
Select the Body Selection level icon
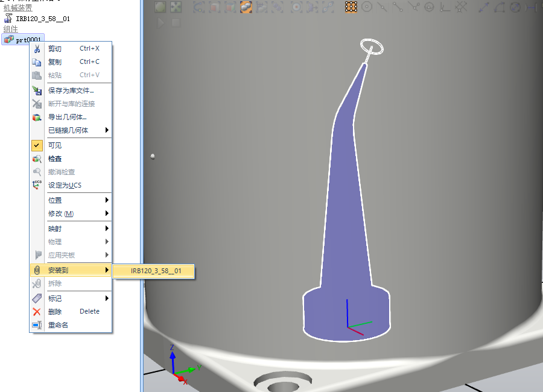[x=230, y=7]
